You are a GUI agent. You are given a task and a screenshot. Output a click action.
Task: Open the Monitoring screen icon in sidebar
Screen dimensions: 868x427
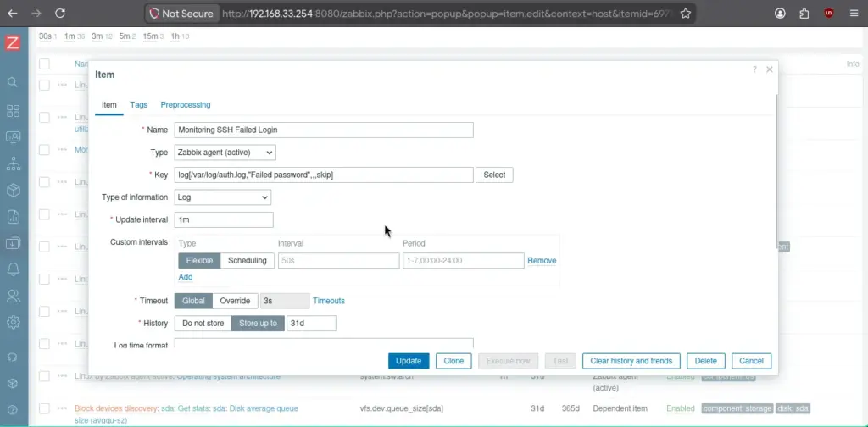click(x=13, y=136)
